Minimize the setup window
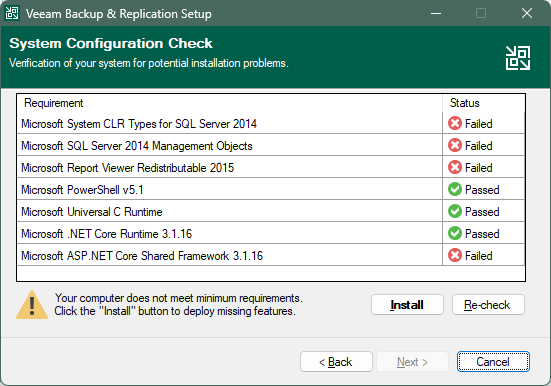551x386 pixels. [436, 13]
